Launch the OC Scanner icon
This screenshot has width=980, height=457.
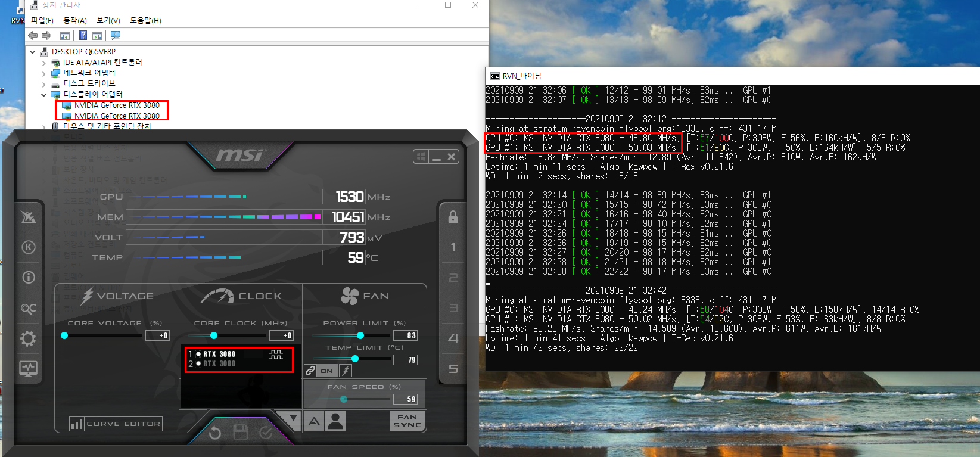(29, 309)
